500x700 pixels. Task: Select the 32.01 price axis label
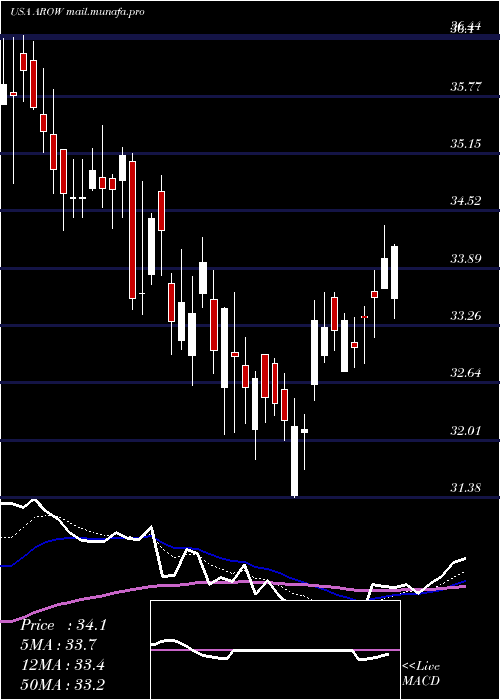coord(466,431)
